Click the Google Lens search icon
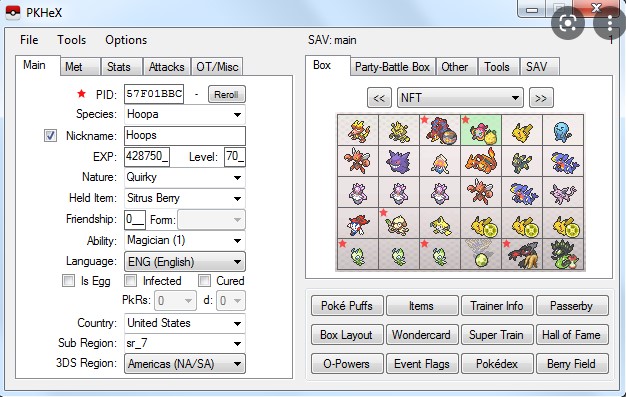The width and height of the screenshot is (626, 397). click(x=568, y=23)
